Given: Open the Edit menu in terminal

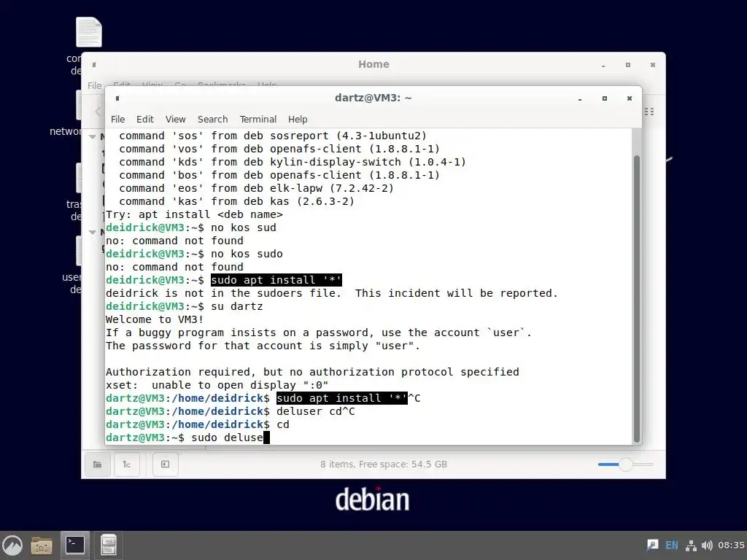Looking at the screenshot, I should point(145,119).
